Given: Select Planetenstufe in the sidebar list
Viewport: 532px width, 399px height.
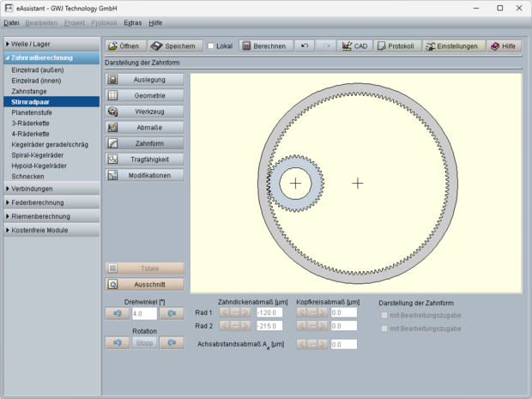Looking at the screenshot, I should 33,112.
